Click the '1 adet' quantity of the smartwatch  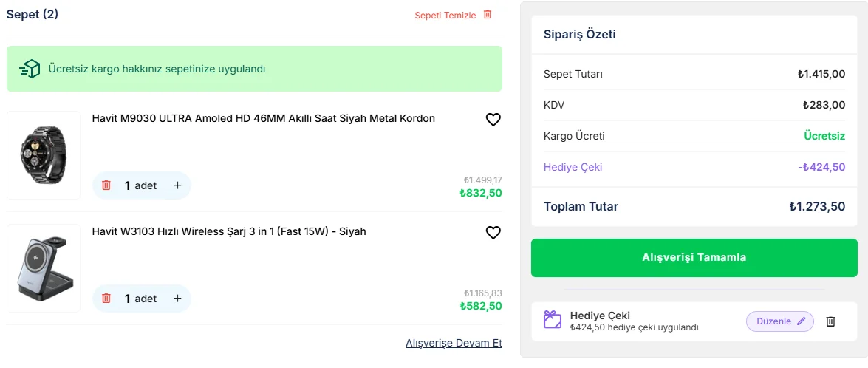[141, 185]
